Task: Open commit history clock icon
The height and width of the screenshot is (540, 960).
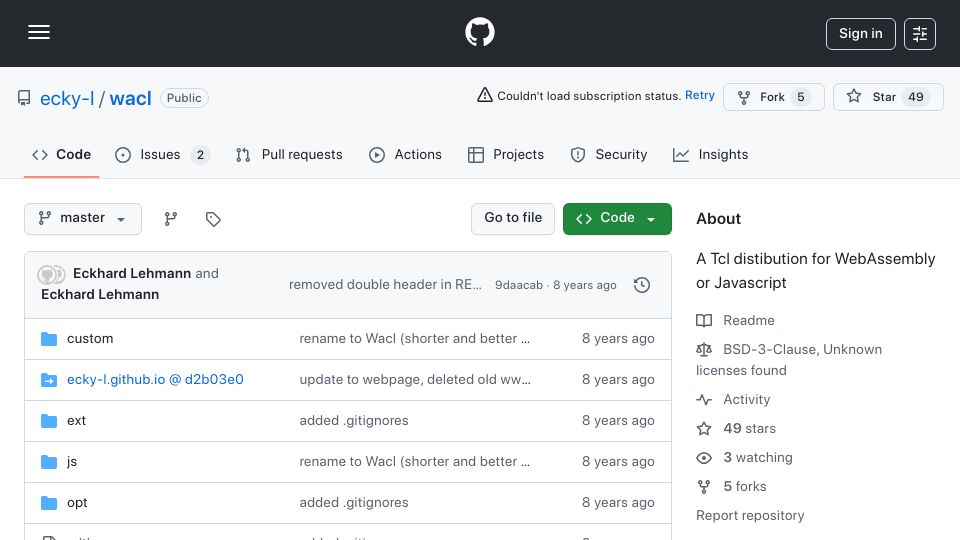Action: point(642,285)
